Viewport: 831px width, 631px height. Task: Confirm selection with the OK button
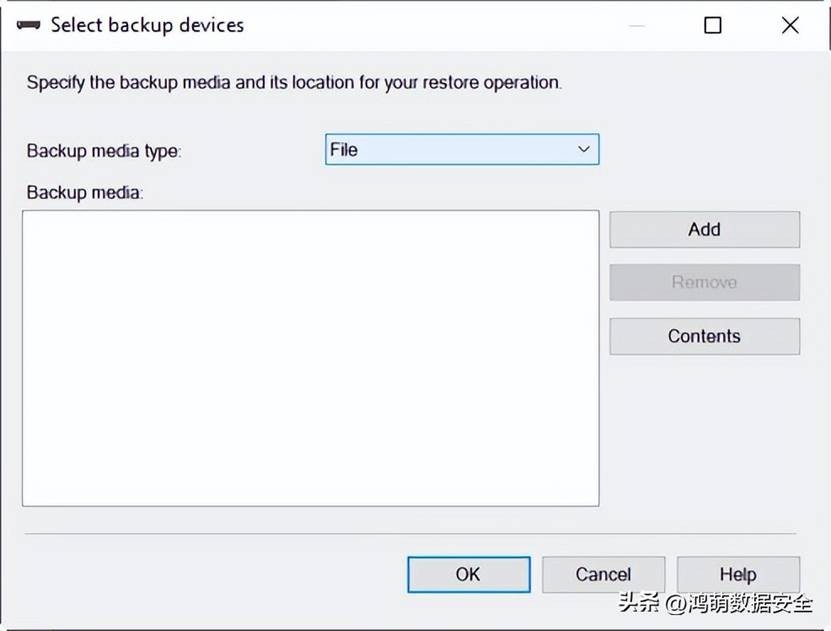pos(468,574)
